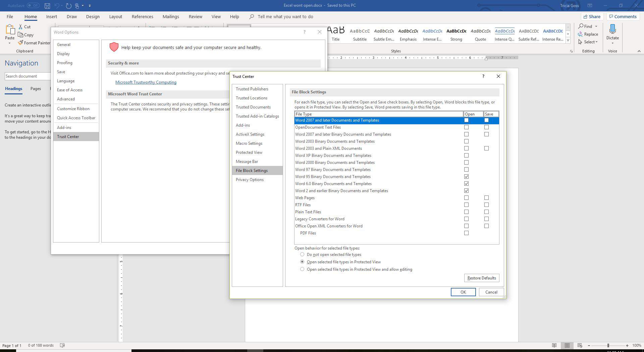Image resolution: width=644 pixels, height=352 pixels.
Task: Switch to Print Layout view icon
Action: click(x=567, y=345)
